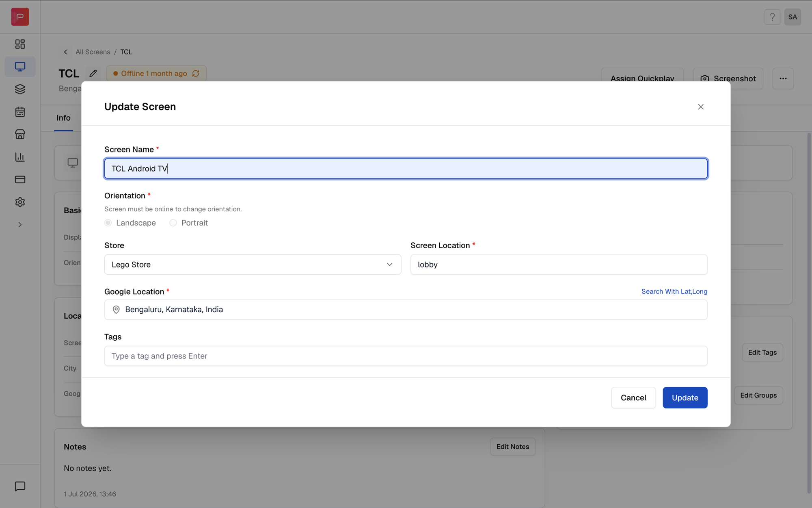Focus the Screen Name input field
Screen dimensions: 812x508
[x=406, y=169]
